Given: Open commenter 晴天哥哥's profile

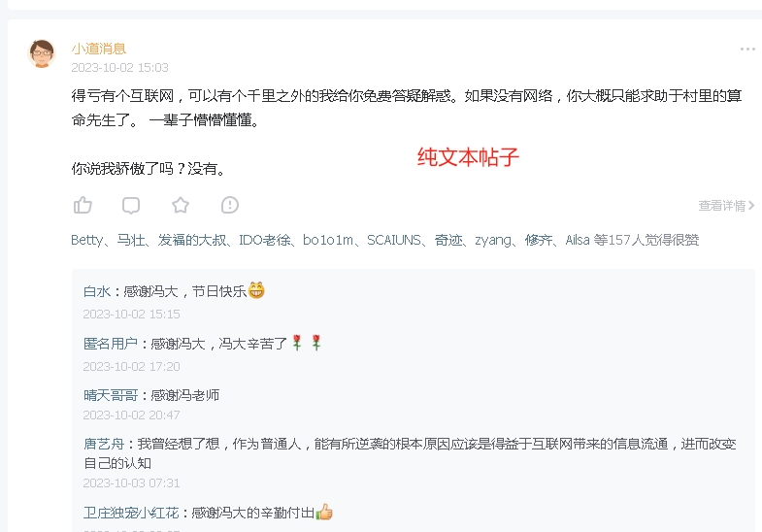Looking at the screenshot, I should (x=111, y=395).
